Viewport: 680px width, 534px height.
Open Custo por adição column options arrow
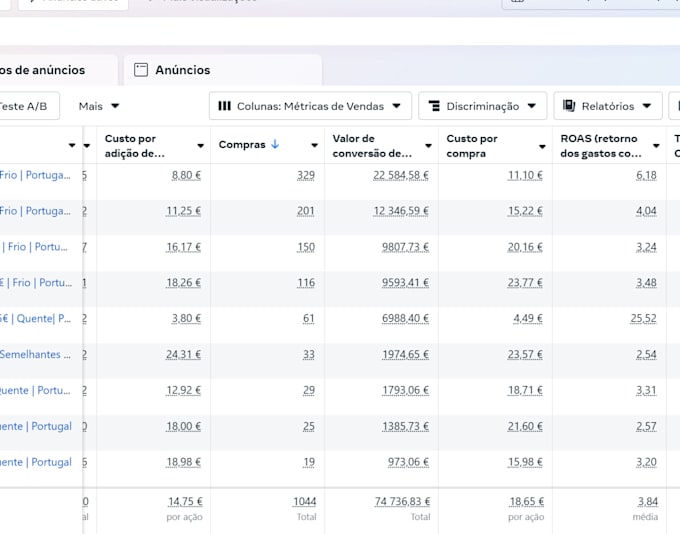click(200, 145)
